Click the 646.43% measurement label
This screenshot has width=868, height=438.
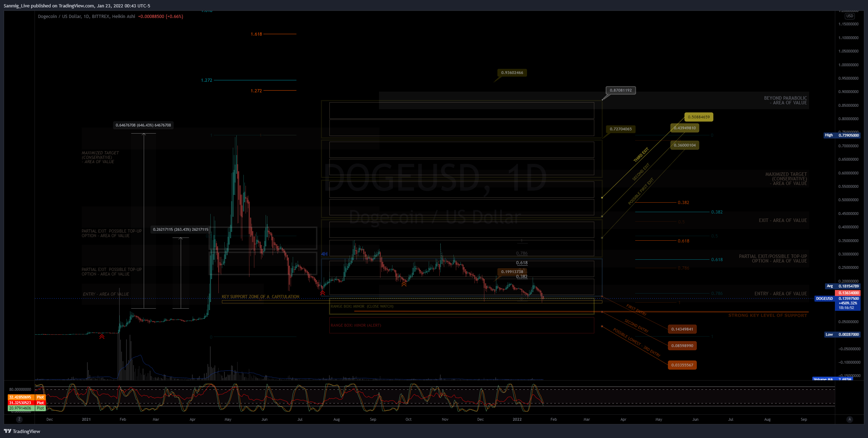[x=143, y=125]
